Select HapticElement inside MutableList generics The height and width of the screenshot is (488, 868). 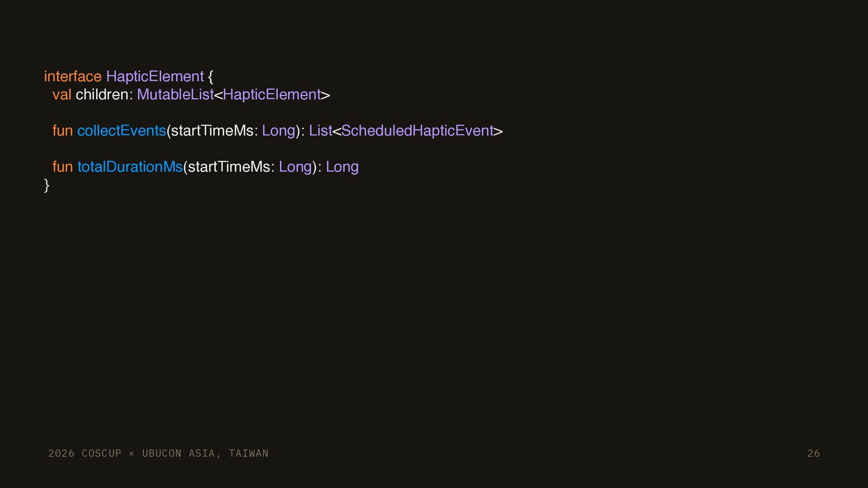[272, 94]
